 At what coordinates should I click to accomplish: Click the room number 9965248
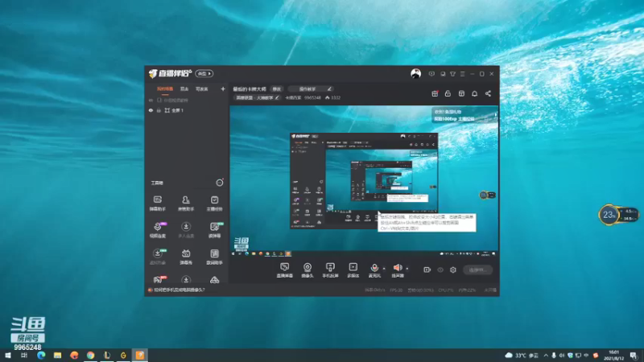[x=312, y=97]
